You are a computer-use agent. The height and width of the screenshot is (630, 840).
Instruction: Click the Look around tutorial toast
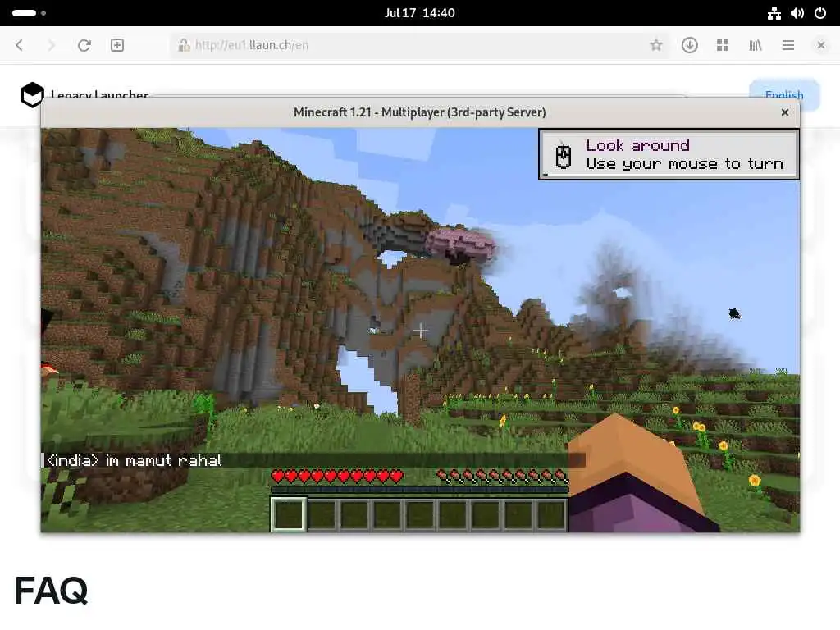669,154
